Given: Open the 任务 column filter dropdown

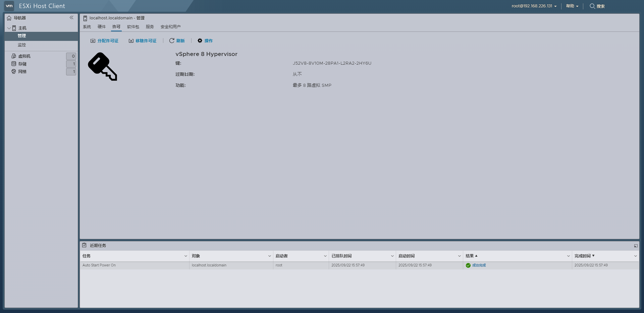Looking at the screenshot, I should [x=186, y=256].
